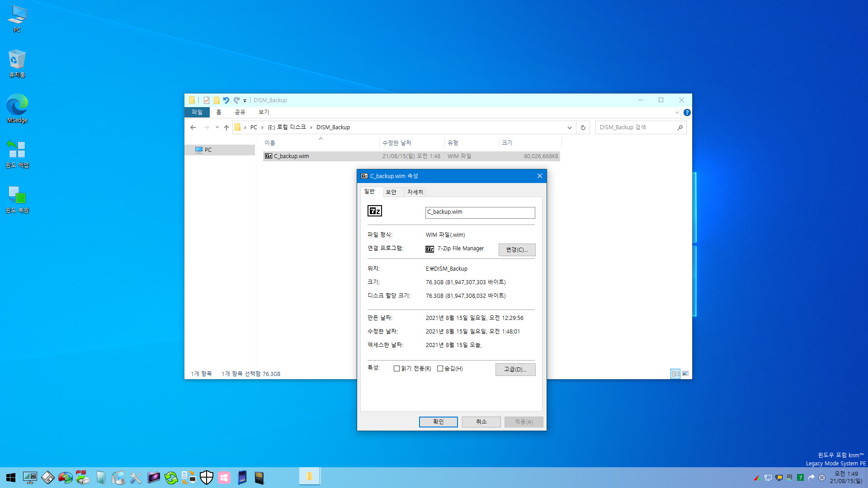Click the DISM_Backup 검색 search box
This screenshot has height=488, width=868.
coord(641,127)
